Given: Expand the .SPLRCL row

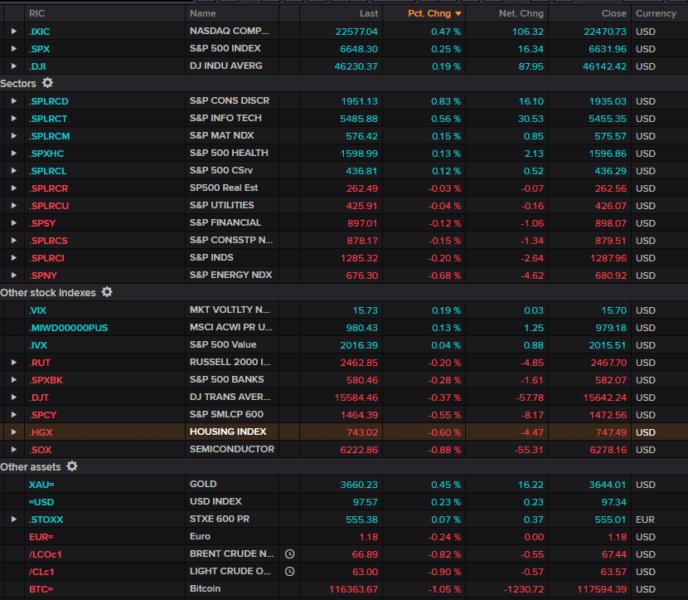Looking at the screenshot, I should point(14,171).
